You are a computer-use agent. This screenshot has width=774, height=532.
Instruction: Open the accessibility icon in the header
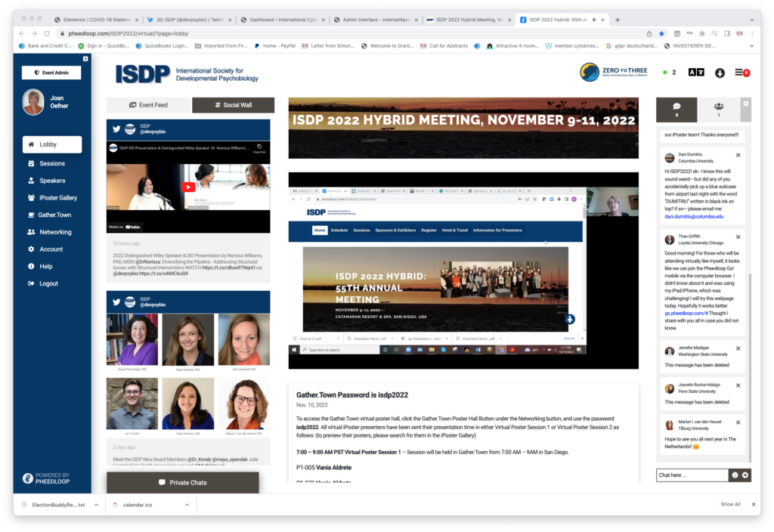[x=720, y=73]
